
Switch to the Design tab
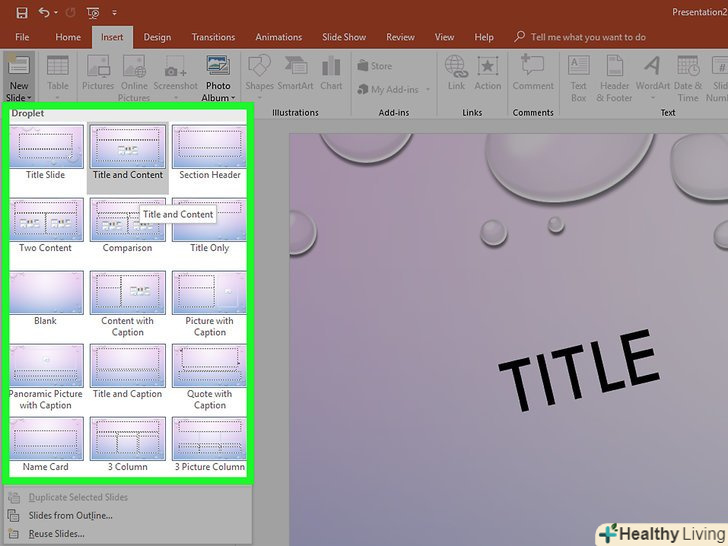[x=157, y=37]
